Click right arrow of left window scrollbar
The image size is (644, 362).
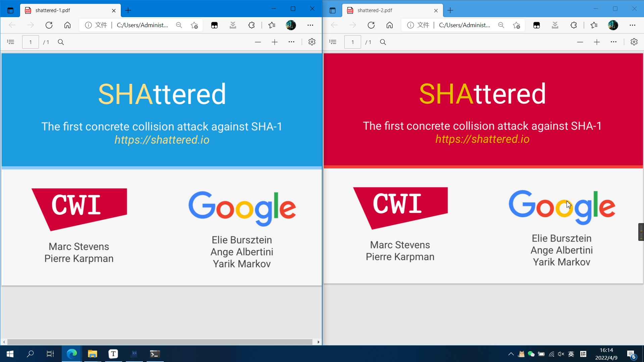point(318,342)
